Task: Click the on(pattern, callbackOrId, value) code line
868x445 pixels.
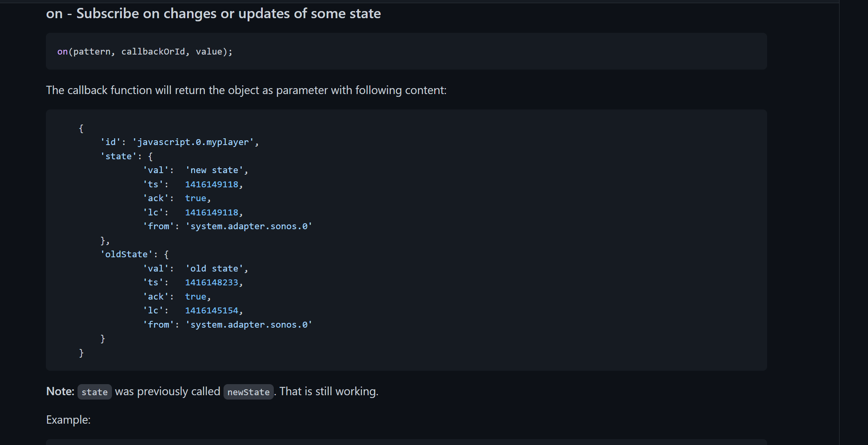Action: pos(145,52)
